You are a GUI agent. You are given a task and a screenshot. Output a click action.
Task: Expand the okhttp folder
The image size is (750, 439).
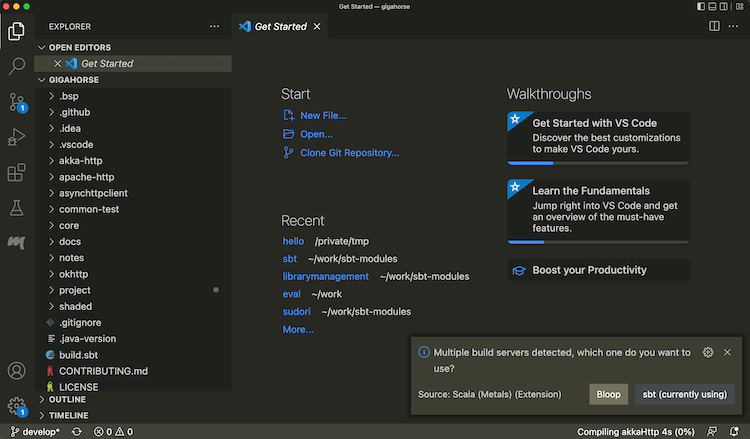pos(132,274)
